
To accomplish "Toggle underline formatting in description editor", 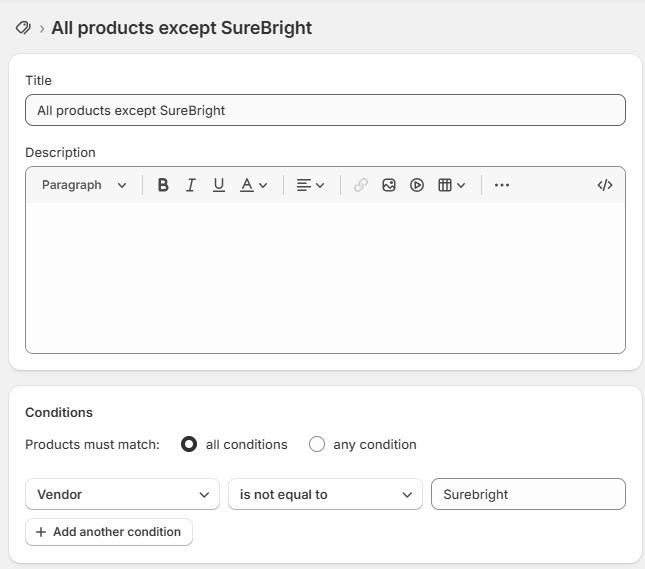I will point(219,185).
